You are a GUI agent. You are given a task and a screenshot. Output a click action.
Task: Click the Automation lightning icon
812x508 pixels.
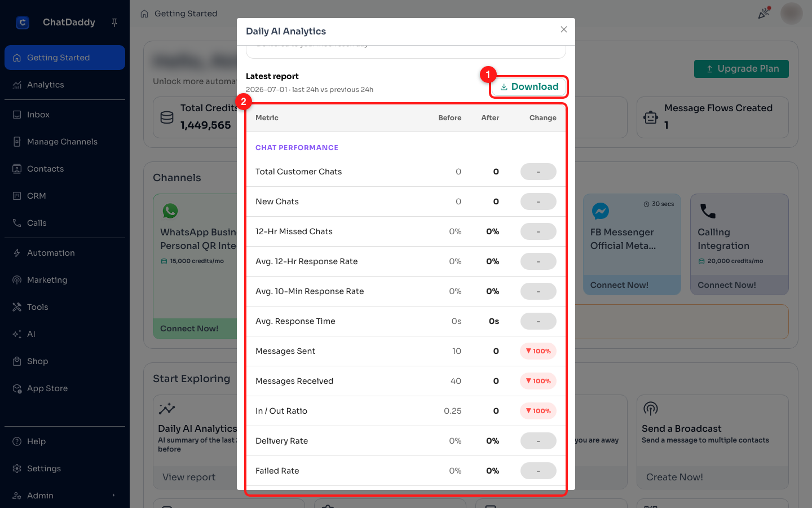[17, 253]
